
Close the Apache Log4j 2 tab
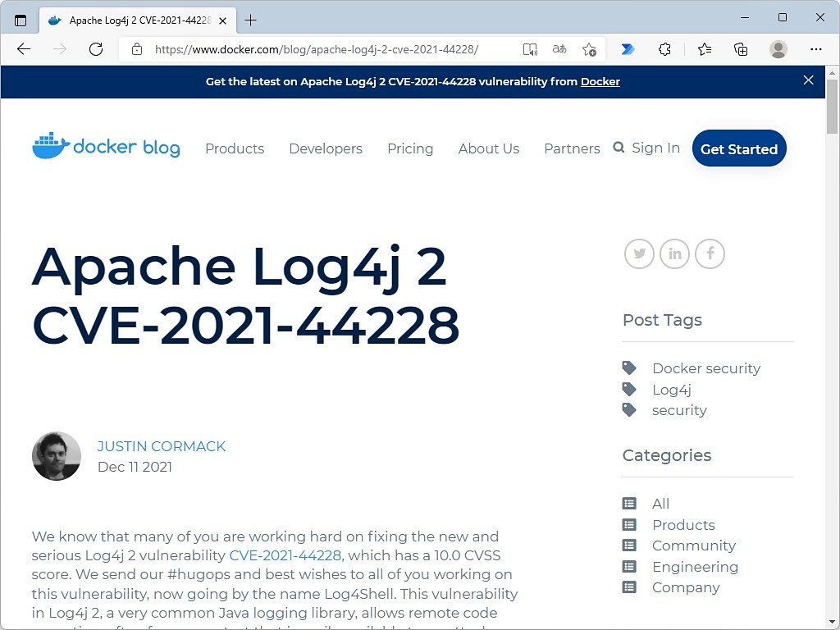click(223, 21)
